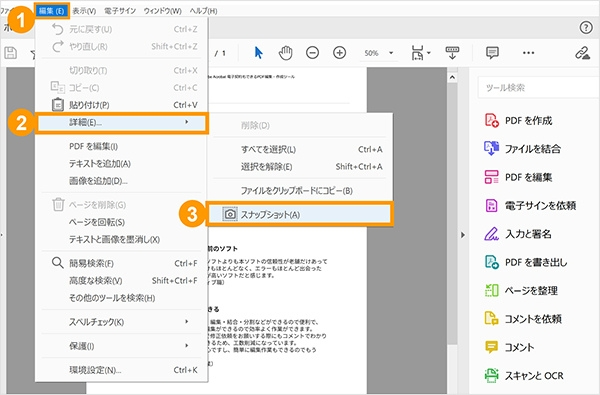Open the fit page options dropdown arrow
The height and width of the screenshot is (395, 600).
[x=429, y=53]
